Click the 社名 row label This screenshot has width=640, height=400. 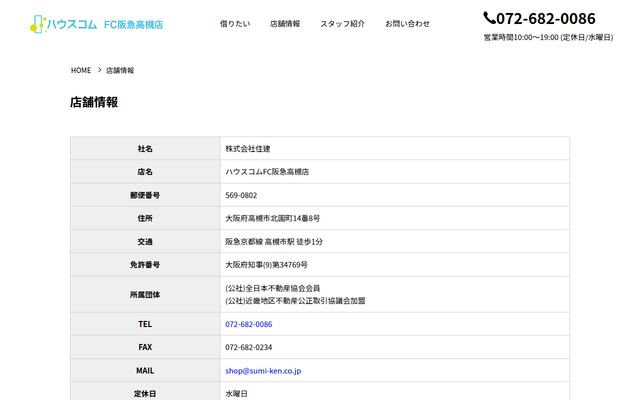145,149
